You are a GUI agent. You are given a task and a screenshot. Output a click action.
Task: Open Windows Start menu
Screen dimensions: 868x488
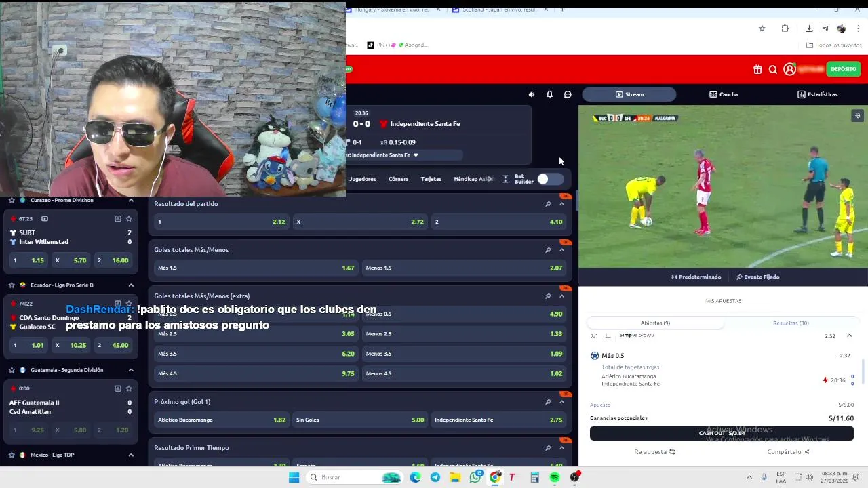(294, 477)
